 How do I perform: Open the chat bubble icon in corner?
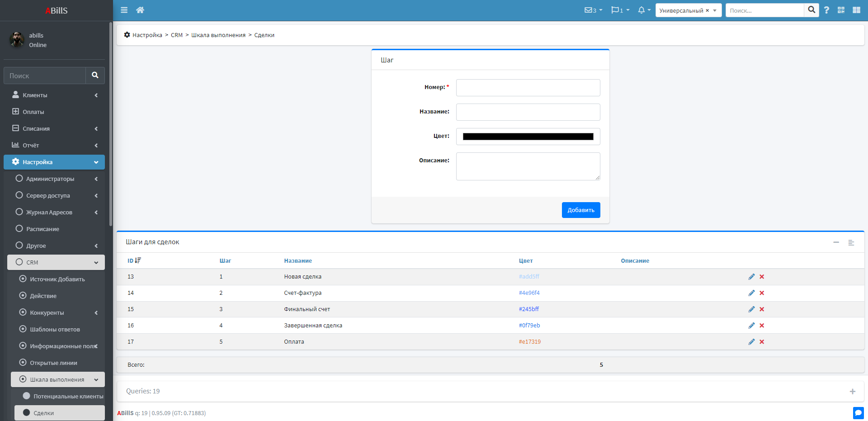click(x=858, y=412)
